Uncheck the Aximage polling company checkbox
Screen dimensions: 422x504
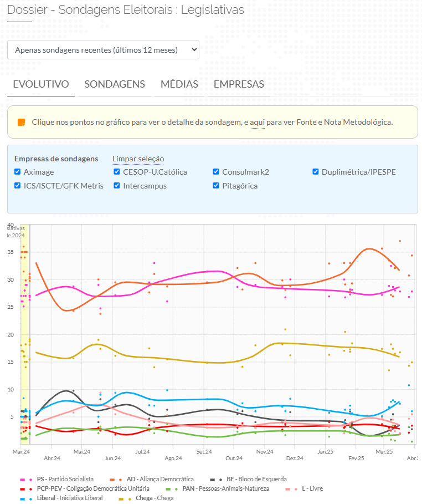(x=18, y=172)
